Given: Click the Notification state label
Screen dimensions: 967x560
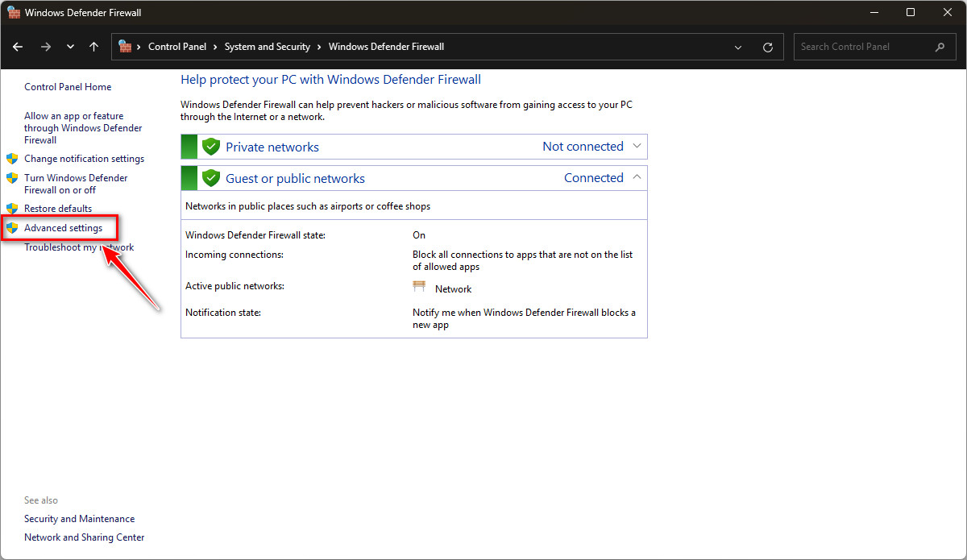Looking at the screenshot, I should (x=223, y=313).
